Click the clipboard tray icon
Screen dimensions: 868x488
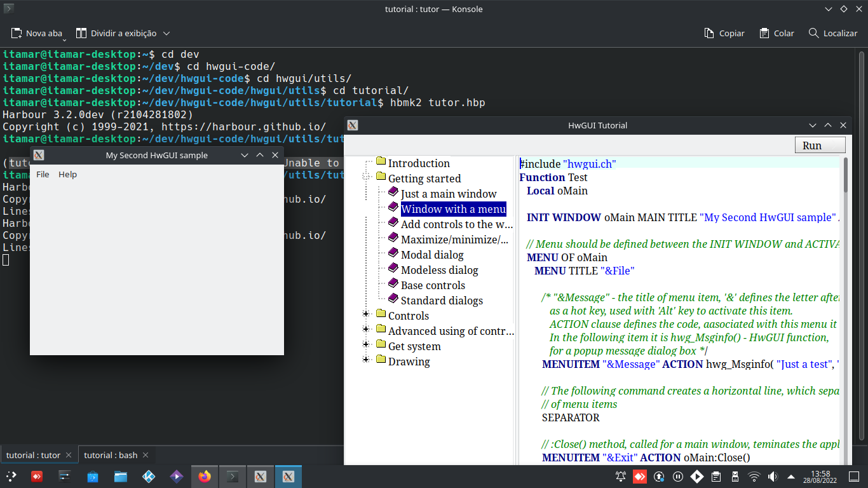tap(715, 476)
